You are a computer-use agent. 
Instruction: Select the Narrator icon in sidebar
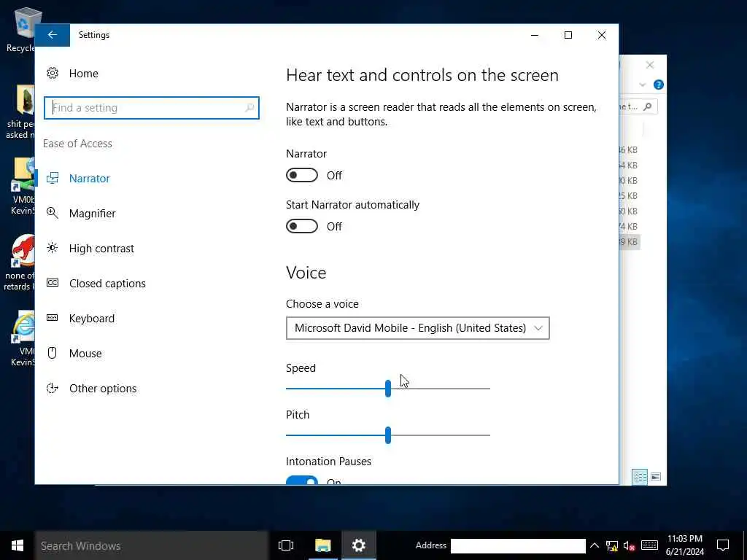click(x=53, y=178)
